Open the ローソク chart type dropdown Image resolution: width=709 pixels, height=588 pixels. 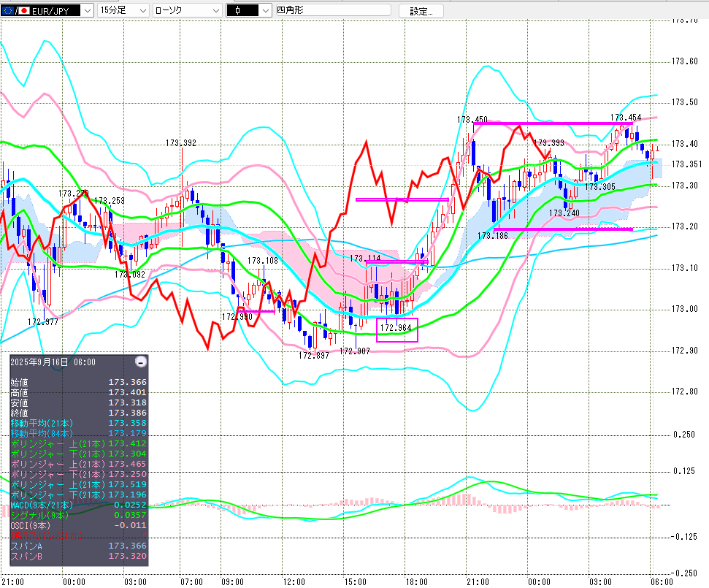coord(187,10)
